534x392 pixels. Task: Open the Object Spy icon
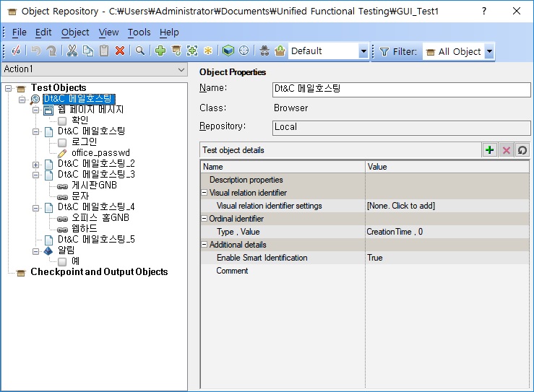coord(264,51)
